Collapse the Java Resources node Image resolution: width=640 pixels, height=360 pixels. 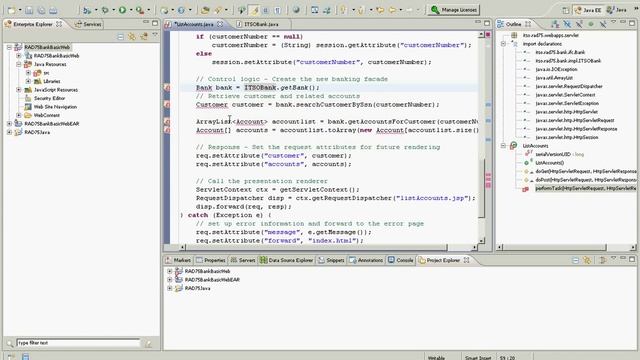click(x=19, y=64)
